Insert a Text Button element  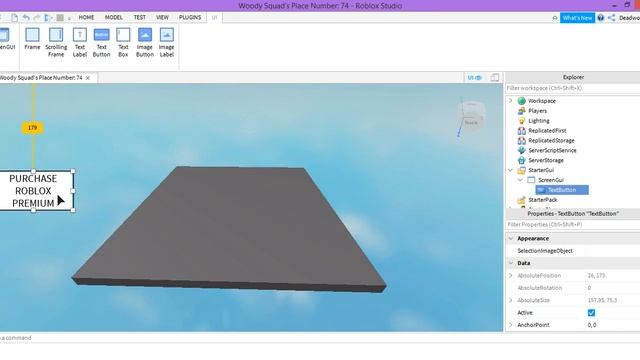click(x=101, y=42)
